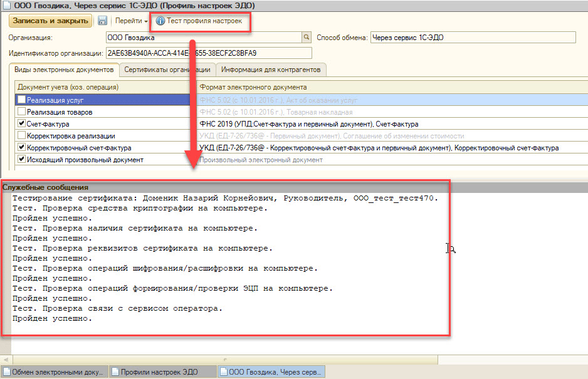Select ФНС 5.02 Акт об оказании услуг cell

(392, 100)
